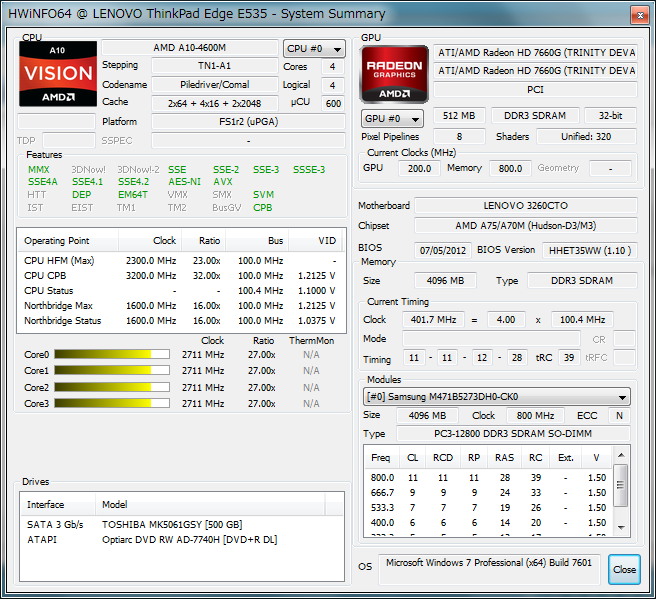Click the LENOVO 3260CTO motherboard field

click(x=525, y=206)
